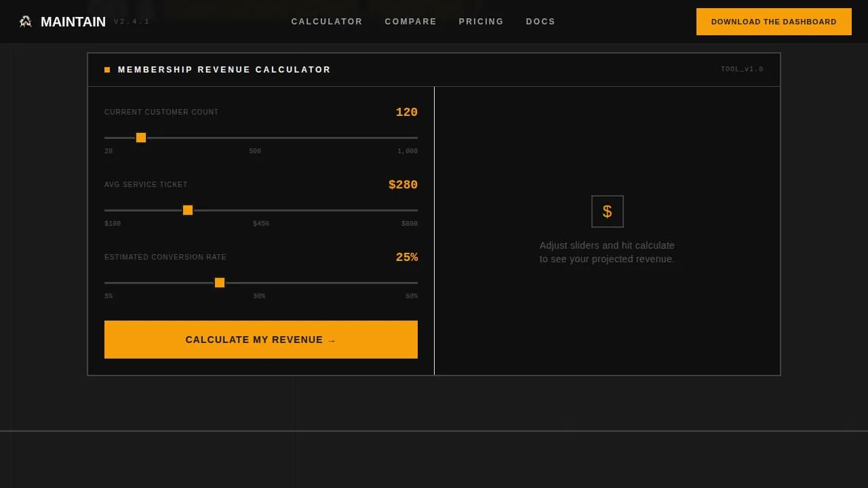Click the avg service ticket slider handle

[x=188, y=210]
